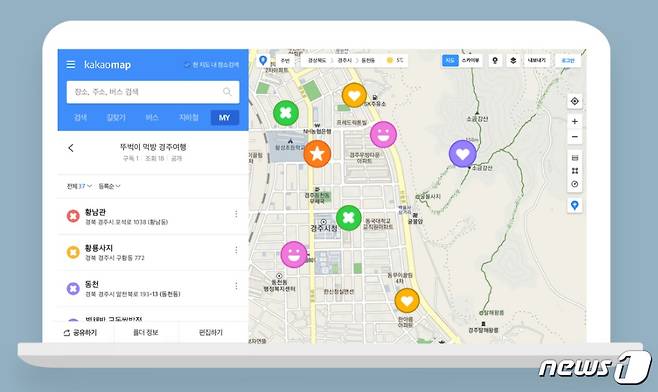Click the kakaomap logo
The height and width of the screenshot is (392, 658).
(x=107, y=65)
